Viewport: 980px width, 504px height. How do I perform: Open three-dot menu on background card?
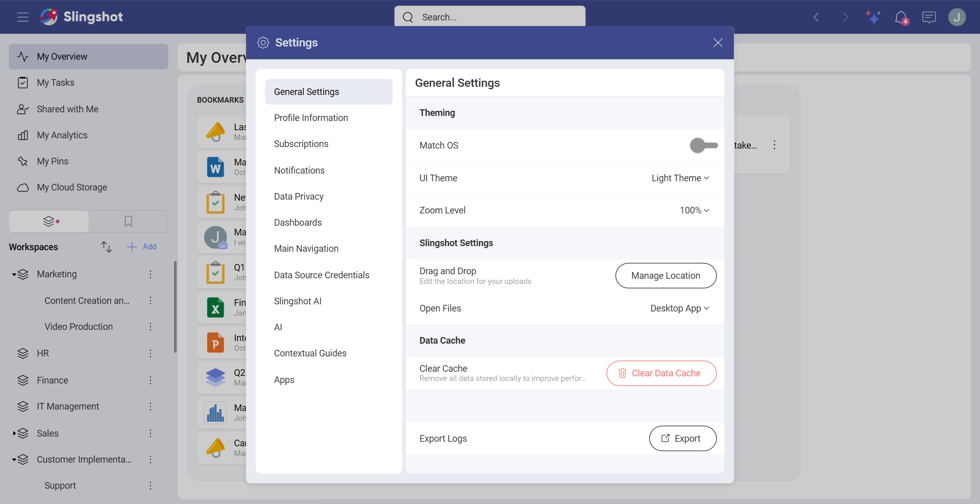[774, 145]
